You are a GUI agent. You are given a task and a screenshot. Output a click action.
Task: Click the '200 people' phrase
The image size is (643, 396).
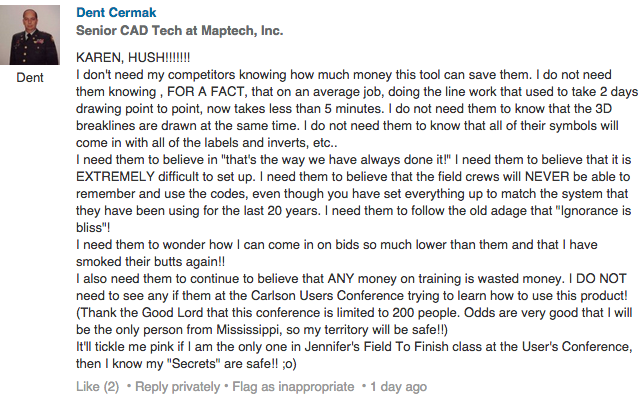click(426, 313)
